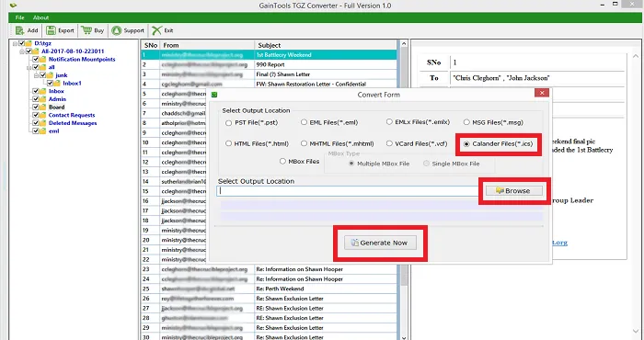Collapse the 'all' folder tree node
The width and height of the screenshot is (644, 340).
pos(29,67)
